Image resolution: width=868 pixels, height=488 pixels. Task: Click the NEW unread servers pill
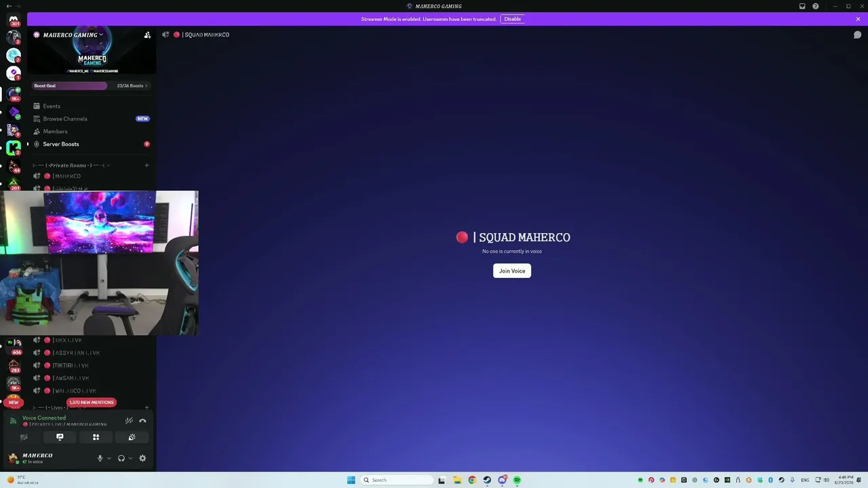(14, 403)
